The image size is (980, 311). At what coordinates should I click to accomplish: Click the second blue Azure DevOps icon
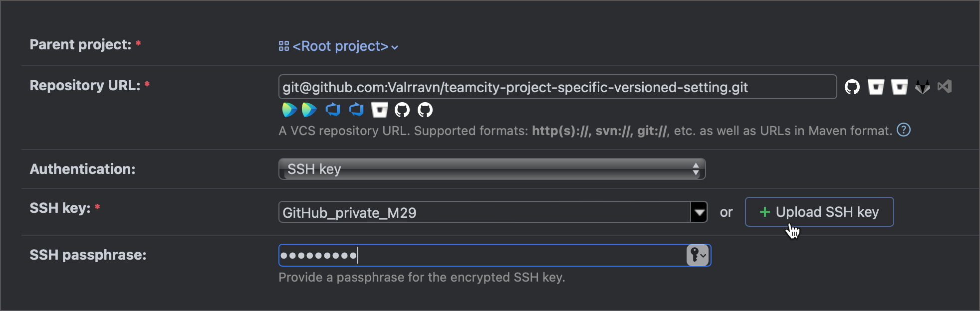click(356, 109)
